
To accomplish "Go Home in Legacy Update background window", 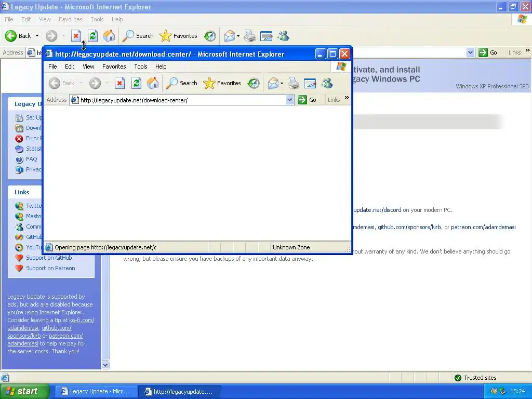I will [109, 36].
